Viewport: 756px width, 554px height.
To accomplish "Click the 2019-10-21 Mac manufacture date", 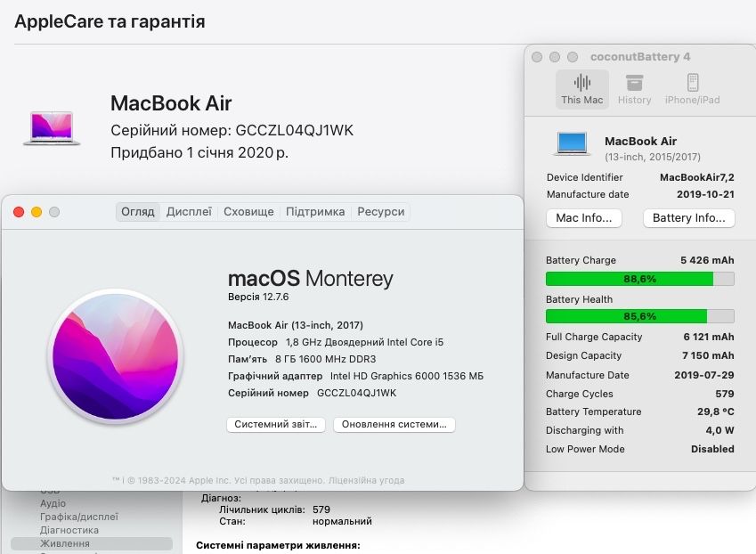I will (x=706, y=194).
